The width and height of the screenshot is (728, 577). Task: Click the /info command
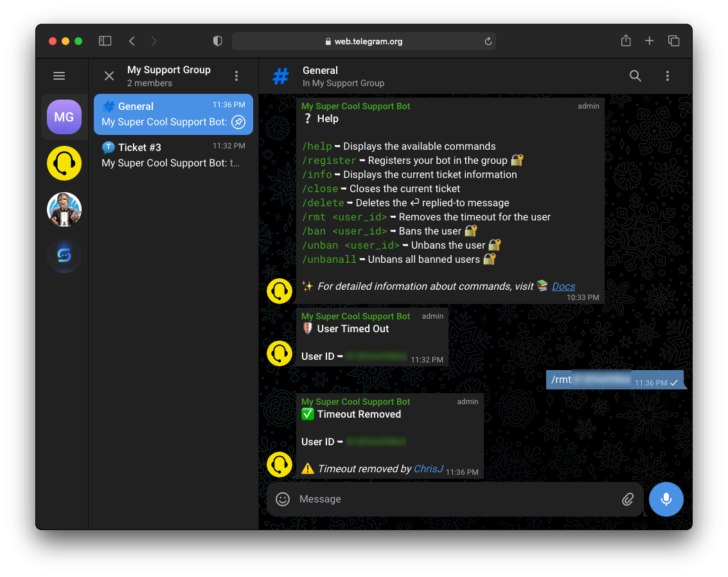[x=317, y=175]
